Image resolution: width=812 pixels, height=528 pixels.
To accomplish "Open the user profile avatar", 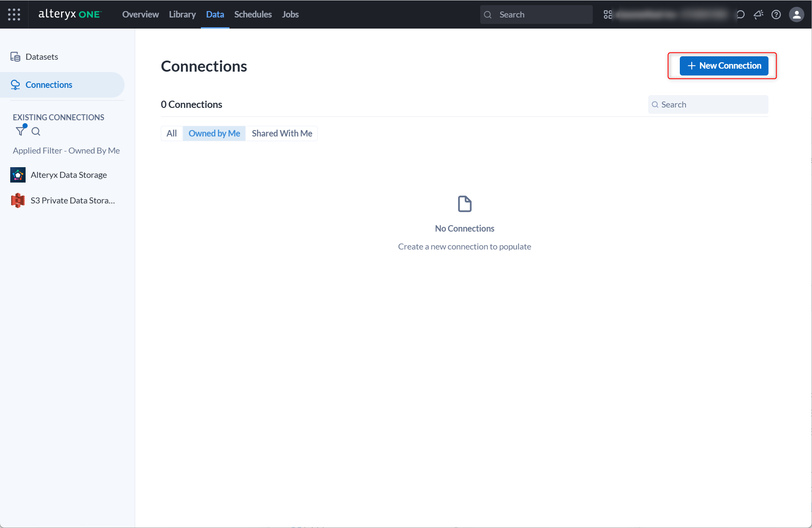I will click(796, 15).
